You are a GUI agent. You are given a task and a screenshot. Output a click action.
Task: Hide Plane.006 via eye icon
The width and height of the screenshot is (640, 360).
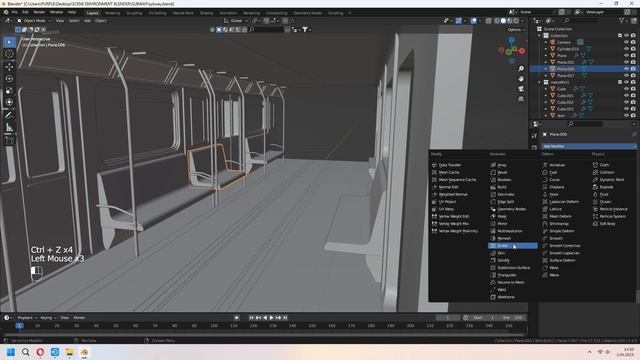[626, 69]
